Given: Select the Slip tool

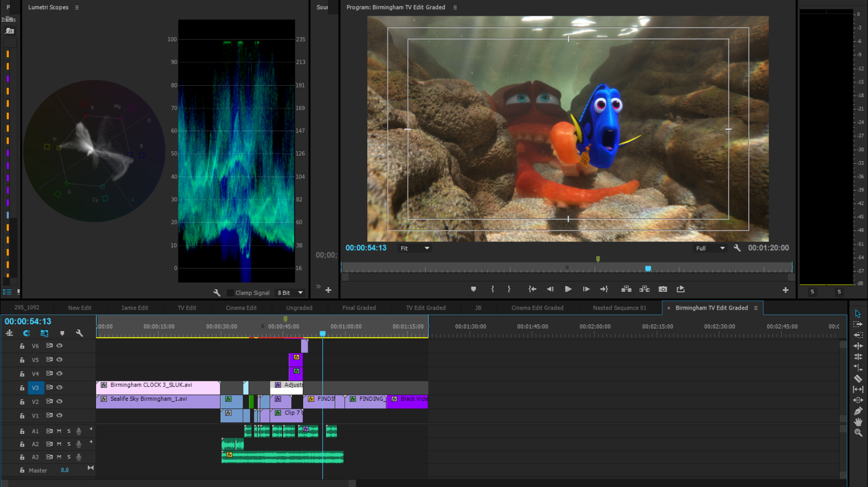Looking at the screenshot, I should (x=858, y=389).
